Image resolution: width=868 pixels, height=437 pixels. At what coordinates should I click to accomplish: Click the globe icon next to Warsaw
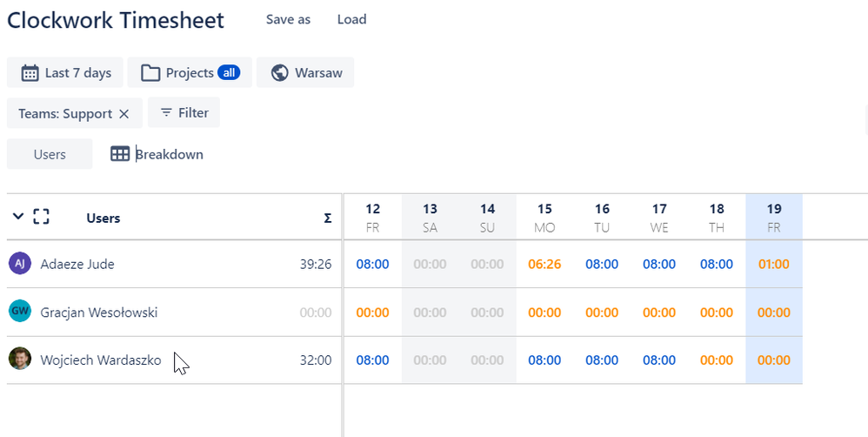(x=280, y=73)
